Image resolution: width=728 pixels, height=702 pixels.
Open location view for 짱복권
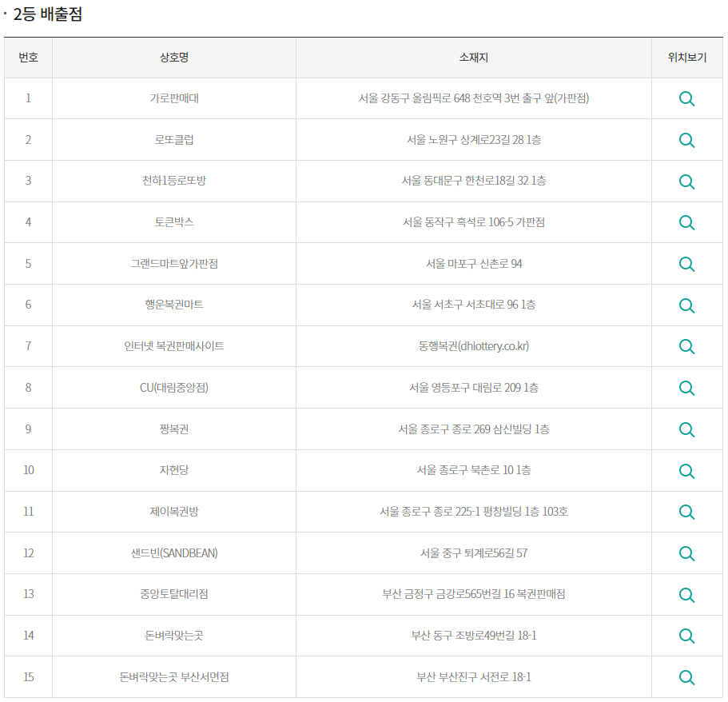click(x=686, y=429)
